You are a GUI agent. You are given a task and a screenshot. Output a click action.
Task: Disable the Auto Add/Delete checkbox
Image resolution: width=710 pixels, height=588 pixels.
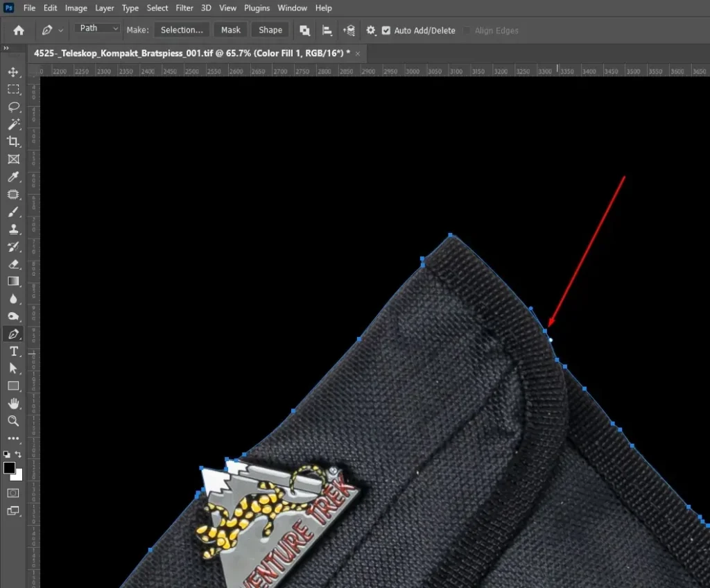[386, 31]
